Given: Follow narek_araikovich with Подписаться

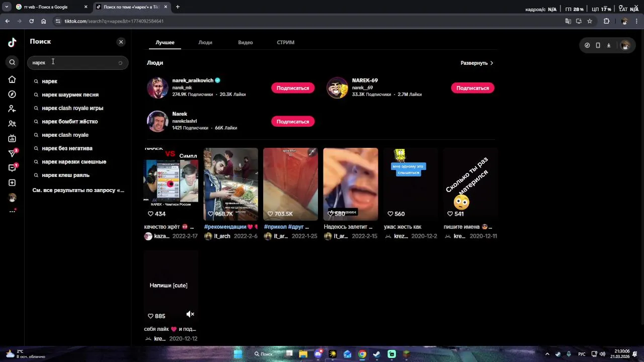Looking at the screenshot, I should pos(293,88).
